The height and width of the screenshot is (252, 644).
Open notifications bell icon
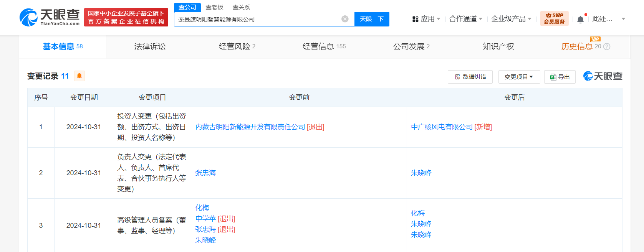pos(580,20)
